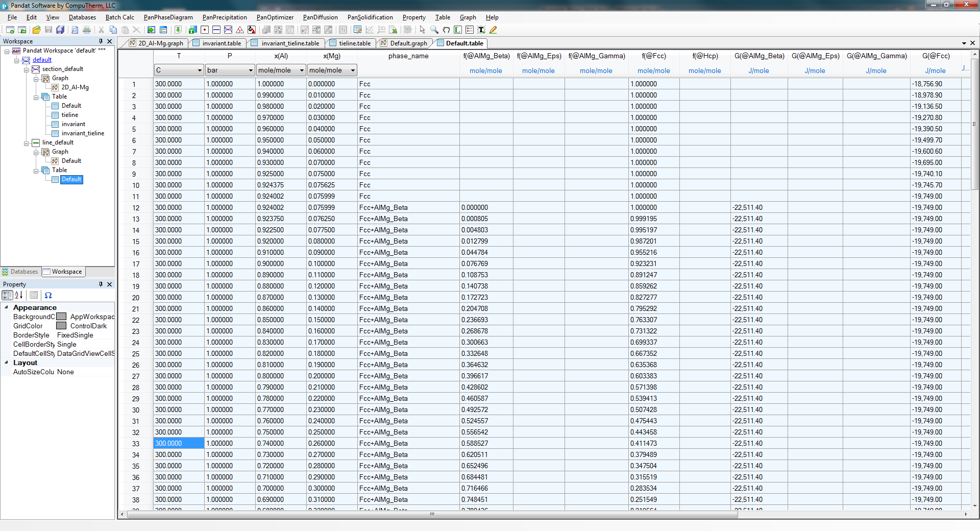Click the pencil edit tool icon
The height and width of the screenshot is (531, 980).
[x=493, y=30]
